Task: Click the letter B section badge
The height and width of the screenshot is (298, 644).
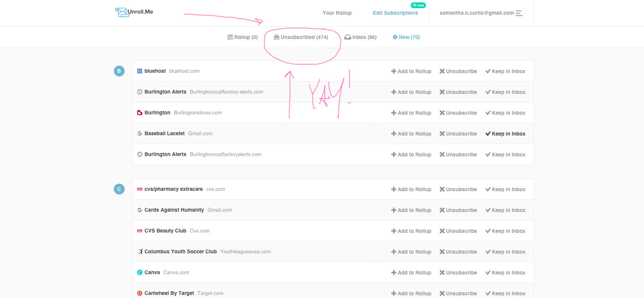Action: pyautogui.click(x=119, y=71)
